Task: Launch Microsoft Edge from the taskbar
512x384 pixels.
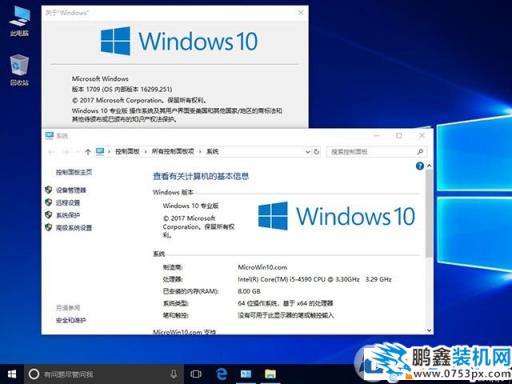Action: point(221,374)
